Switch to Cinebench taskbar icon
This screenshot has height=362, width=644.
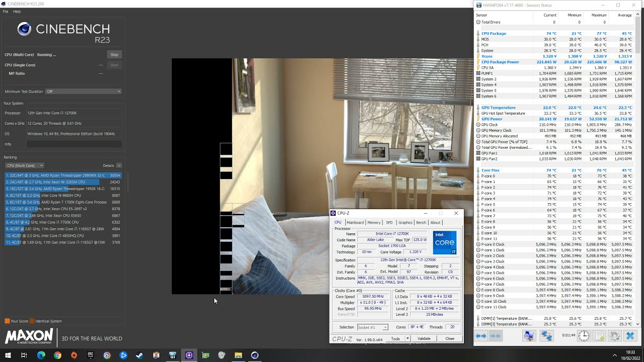pyautogui.click(x=255, y=355)
